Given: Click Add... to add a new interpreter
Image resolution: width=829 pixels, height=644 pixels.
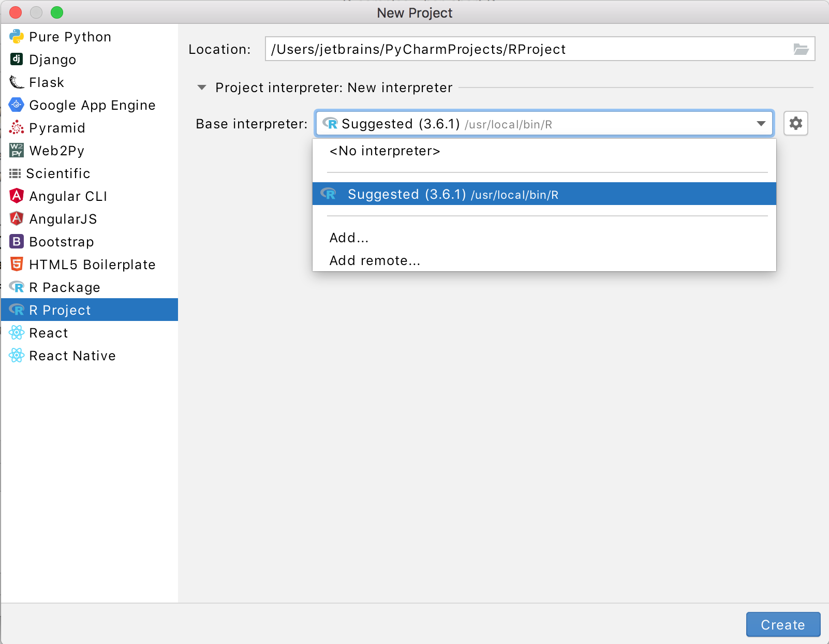Looking at the screenshot, I should (x=349, y=238).
